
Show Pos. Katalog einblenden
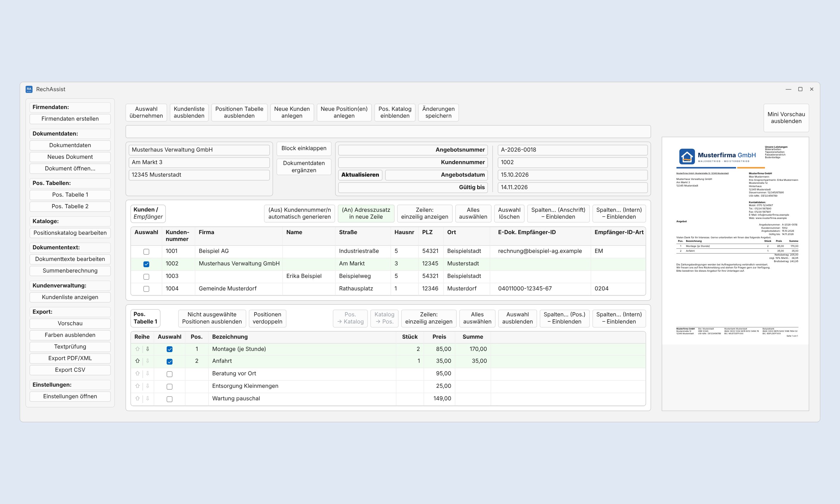coord(395,112)
